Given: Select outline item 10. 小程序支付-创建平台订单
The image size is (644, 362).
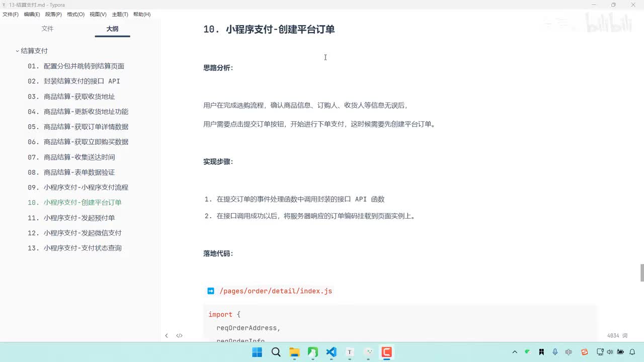Looking at the screenshot, I should pyautogui.click(x=74, y=203).
